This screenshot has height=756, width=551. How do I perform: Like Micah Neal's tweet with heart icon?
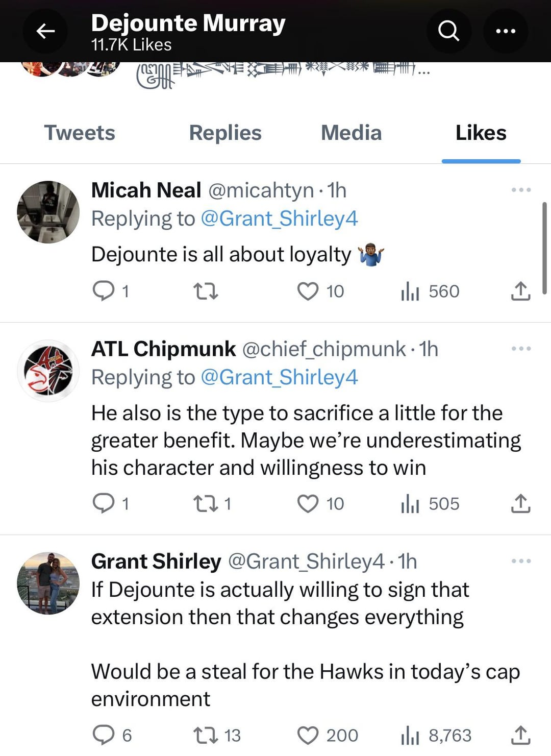[308, 291]
